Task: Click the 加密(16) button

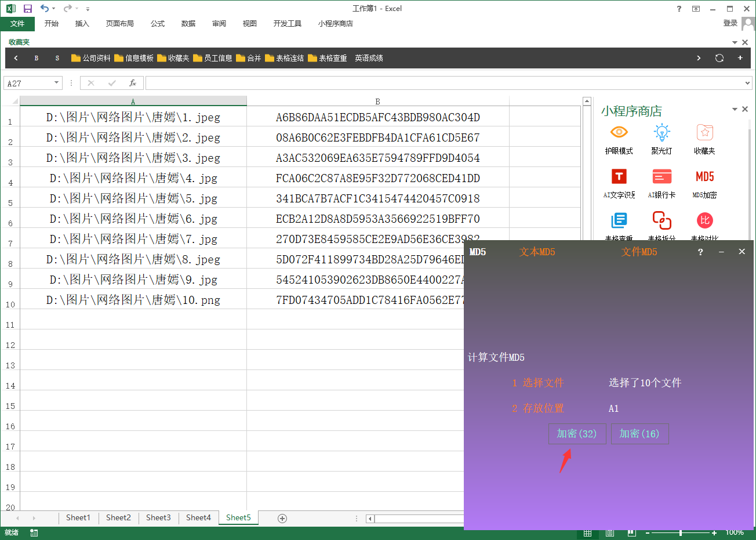Action: [639, 434]
